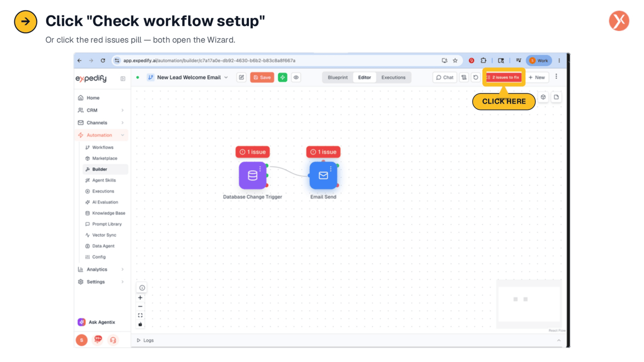
Task: Zoom in with the plus control
Action: [x=140, y=298]
